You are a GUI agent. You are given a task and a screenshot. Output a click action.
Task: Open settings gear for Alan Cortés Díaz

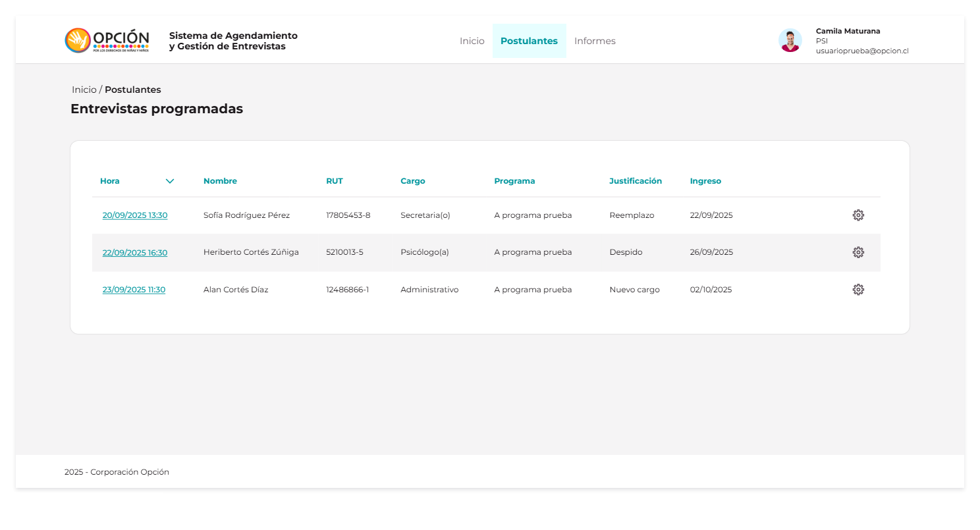[x=858, y=290]
